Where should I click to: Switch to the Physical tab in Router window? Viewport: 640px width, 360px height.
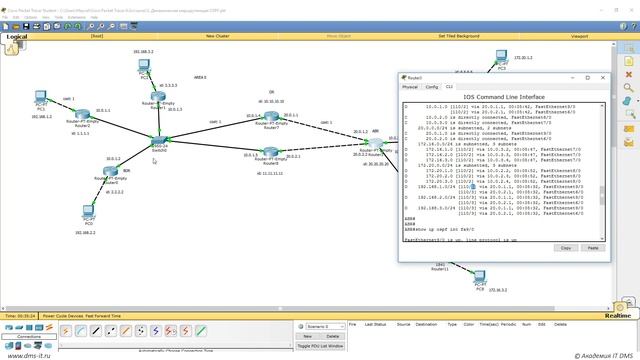[410, 87]
